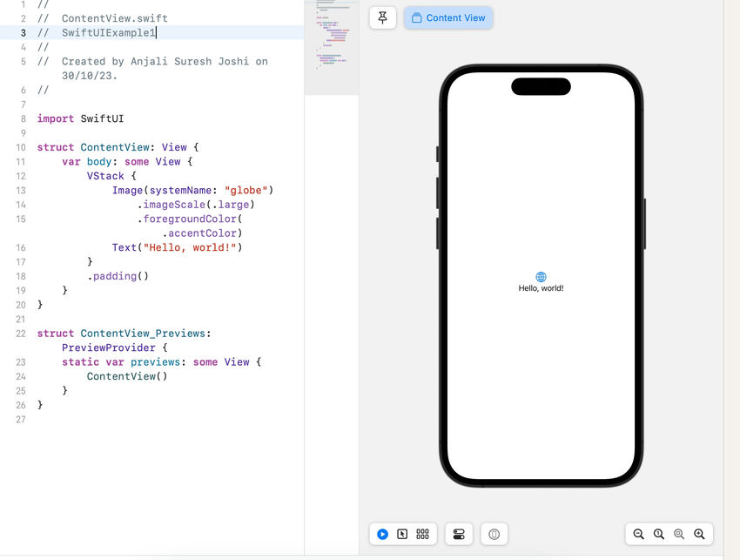The width and height of the screenshot is (740, 560).
Task: Select the globe image in the phone preview
Action: tap(541, 277)
